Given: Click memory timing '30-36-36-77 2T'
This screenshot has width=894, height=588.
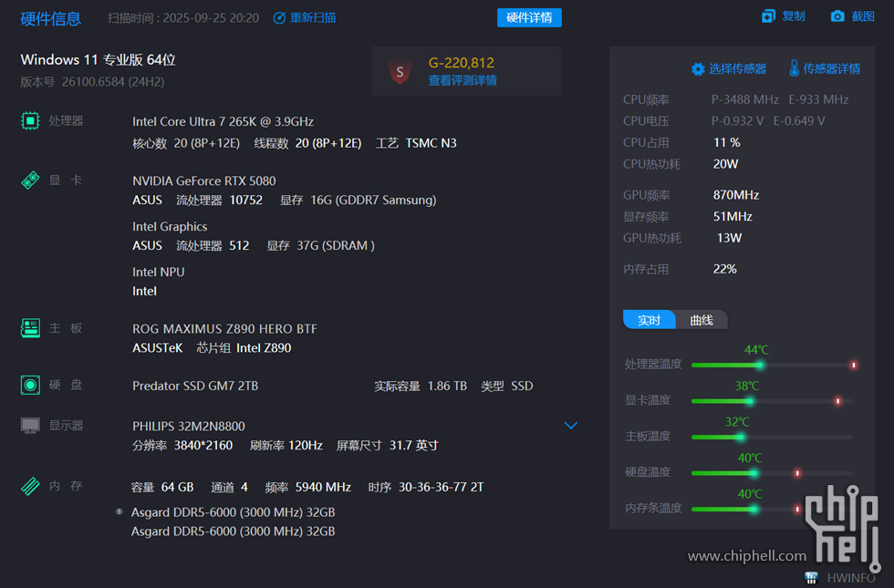Looking at the screenshot, I should coord(442,487).
